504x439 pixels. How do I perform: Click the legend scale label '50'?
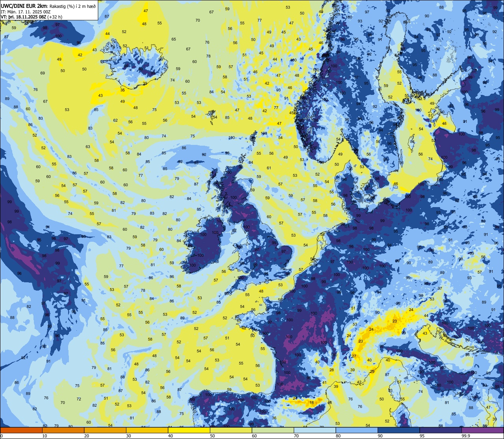tap(212, 436)
